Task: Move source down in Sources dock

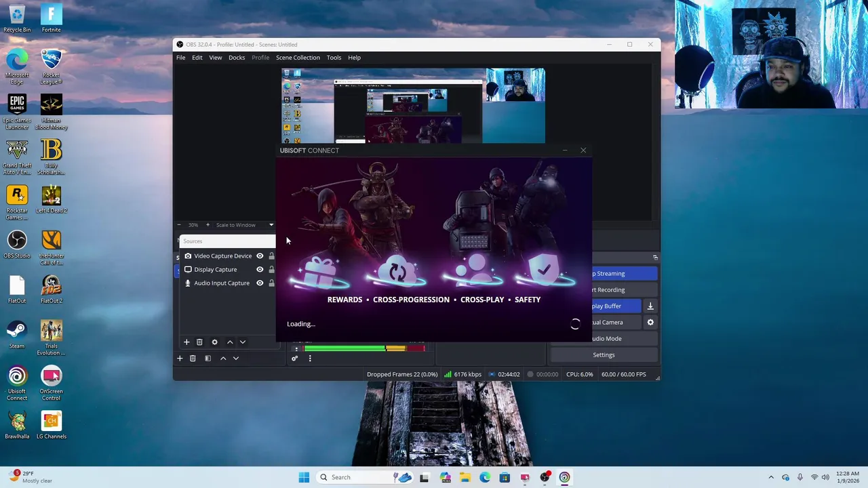Action: (243, 342)
